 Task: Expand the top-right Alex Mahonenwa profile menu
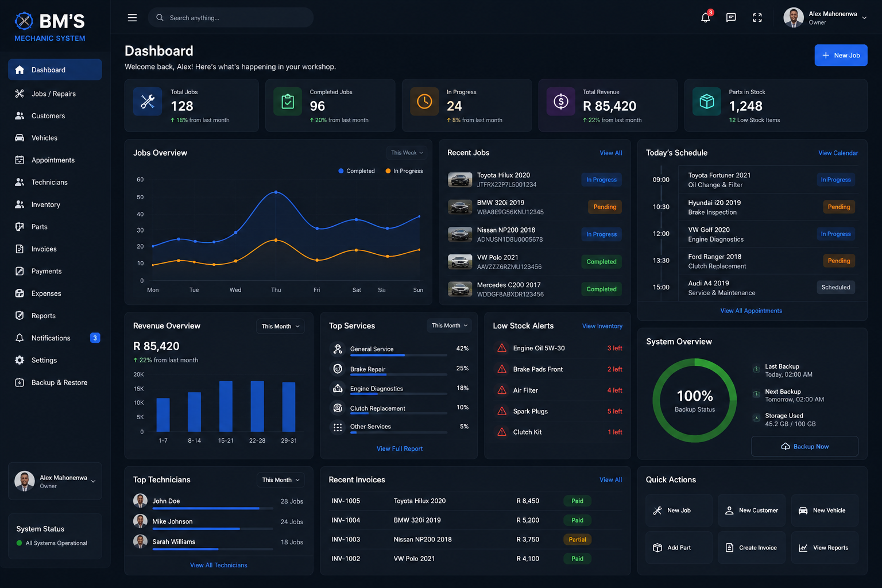[x=825, y=18]
